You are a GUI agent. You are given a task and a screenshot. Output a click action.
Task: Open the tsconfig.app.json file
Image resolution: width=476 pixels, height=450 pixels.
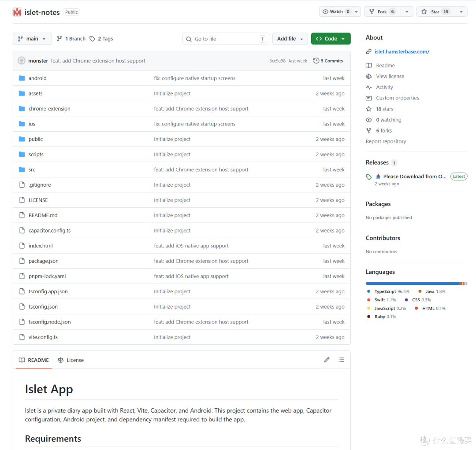48,291
